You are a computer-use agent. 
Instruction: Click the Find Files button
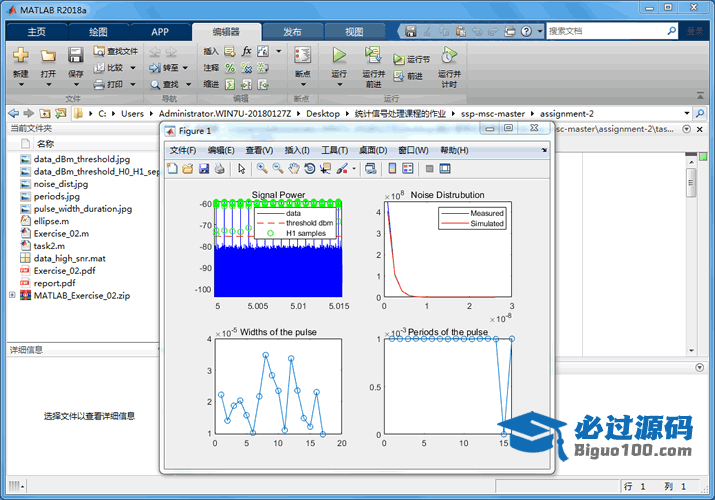[x=116, y=51]
